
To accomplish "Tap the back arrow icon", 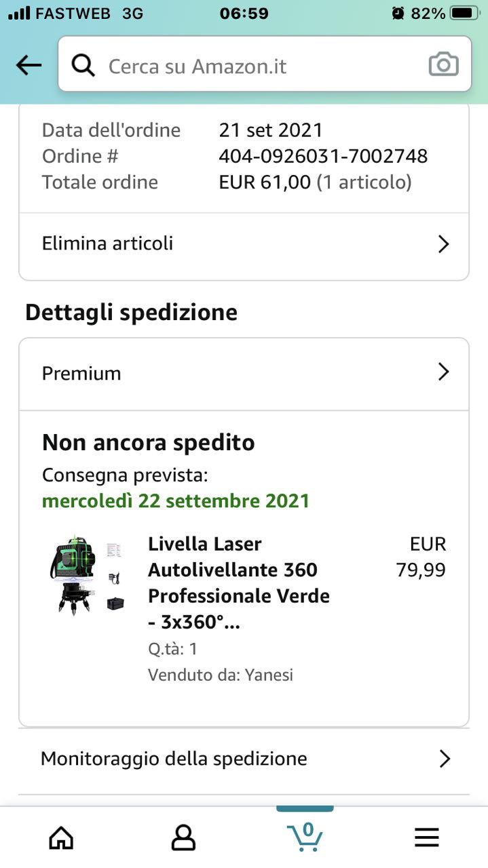I will [29, 65].
